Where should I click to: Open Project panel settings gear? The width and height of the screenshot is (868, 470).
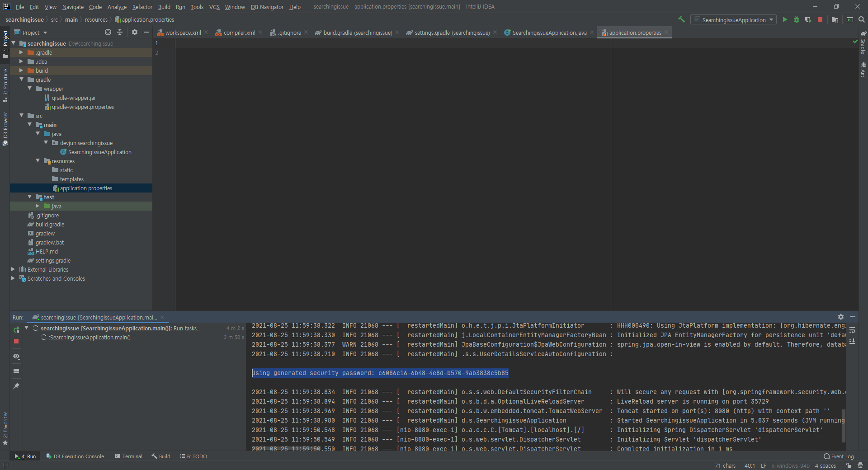(x=134, y=32)
